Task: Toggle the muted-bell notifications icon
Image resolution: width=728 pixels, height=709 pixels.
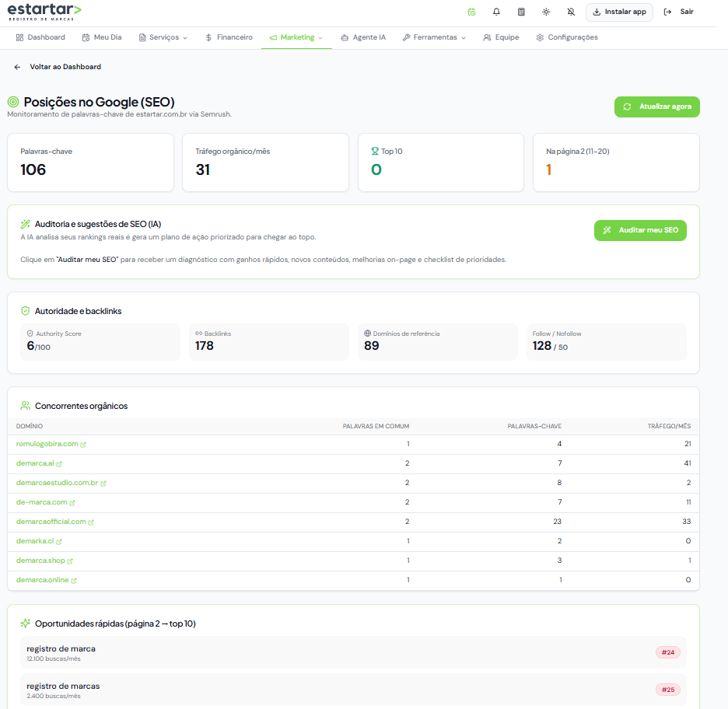Action: [x=571, y=12]
